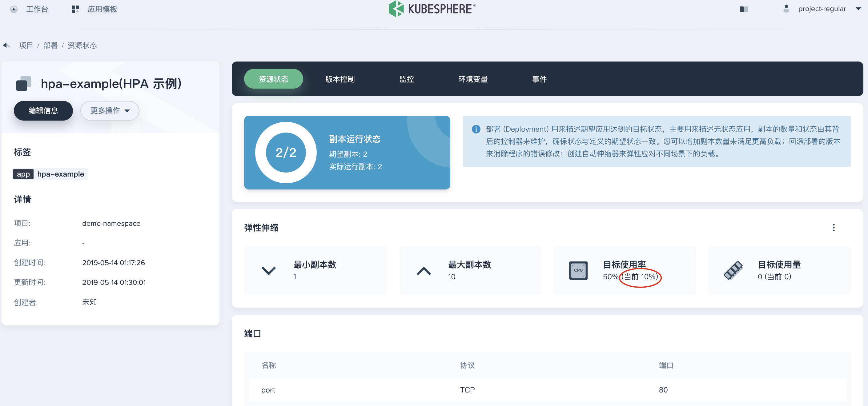Click the creation time 2019-05-14 01:17:26
This screenshot has height=406, width=868.
click(114, 263)
